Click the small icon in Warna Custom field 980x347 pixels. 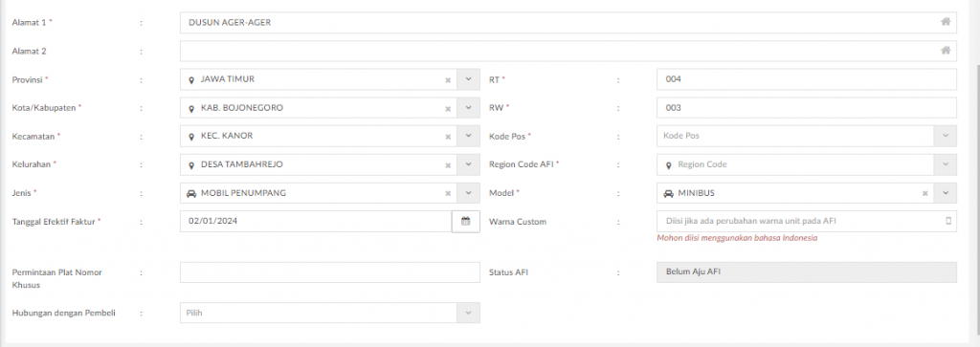(948, 221)
